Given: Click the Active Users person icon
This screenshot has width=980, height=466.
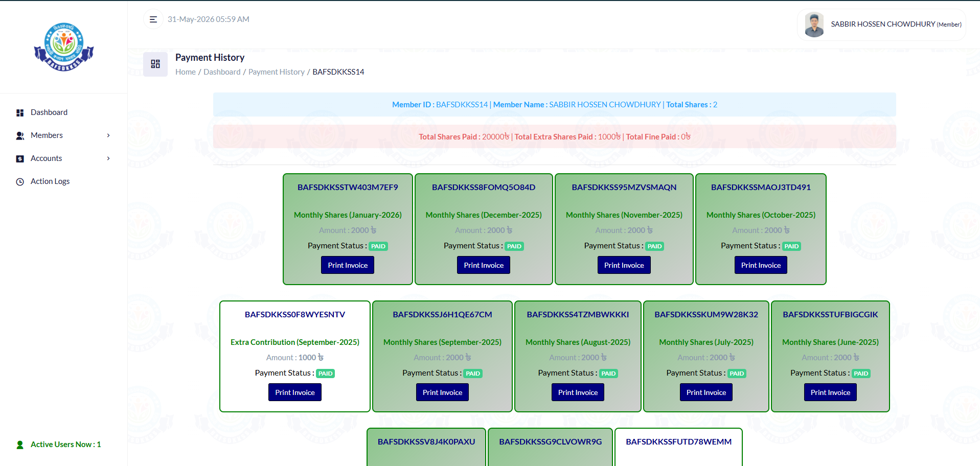Looking at the screenshot, I should coord(20,445).
